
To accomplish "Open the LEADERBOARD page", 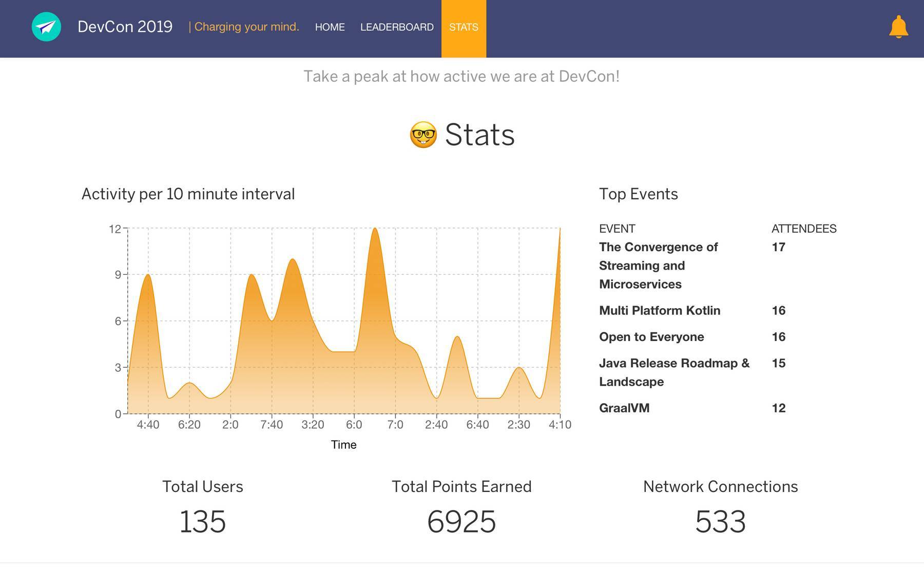I will [397, 27].
